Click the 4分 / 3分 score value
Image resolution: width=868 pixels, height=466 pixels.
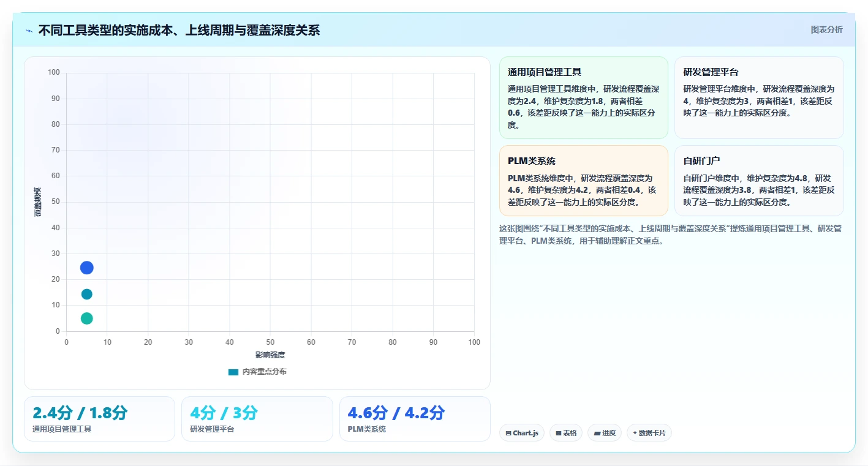(224, 413)
